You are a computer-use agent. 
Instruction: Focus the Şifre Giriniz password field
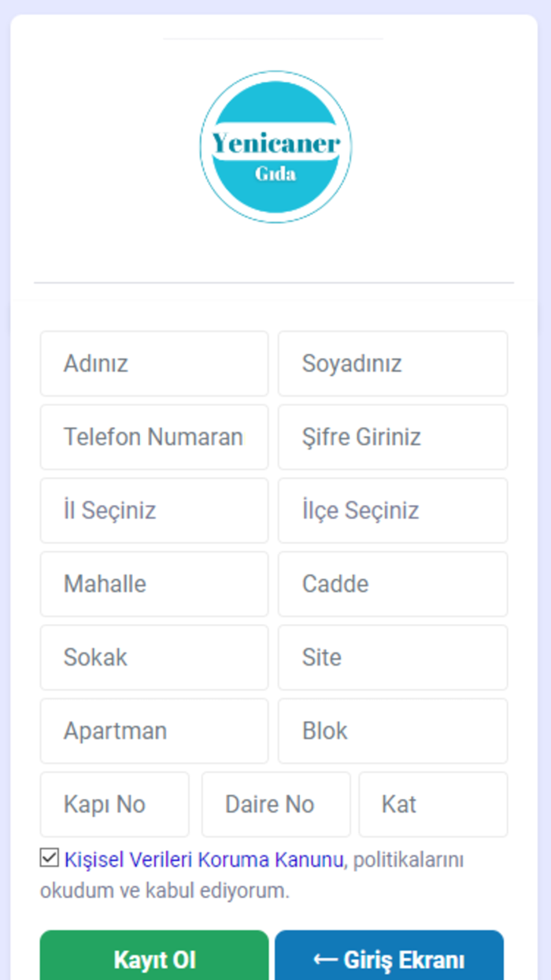392,437
